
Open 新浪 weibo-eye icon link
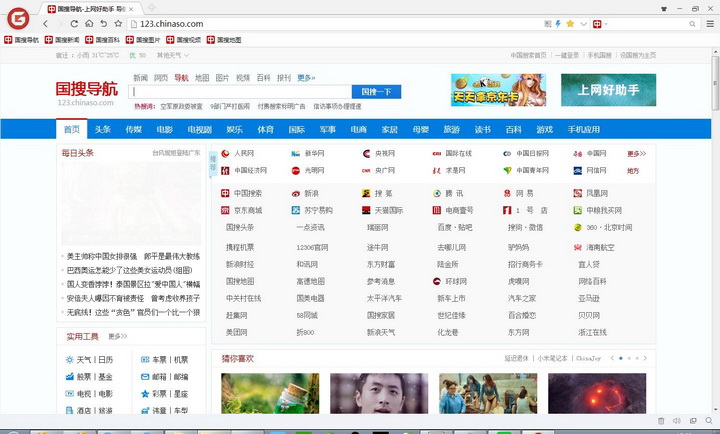(x=296, y=193)
